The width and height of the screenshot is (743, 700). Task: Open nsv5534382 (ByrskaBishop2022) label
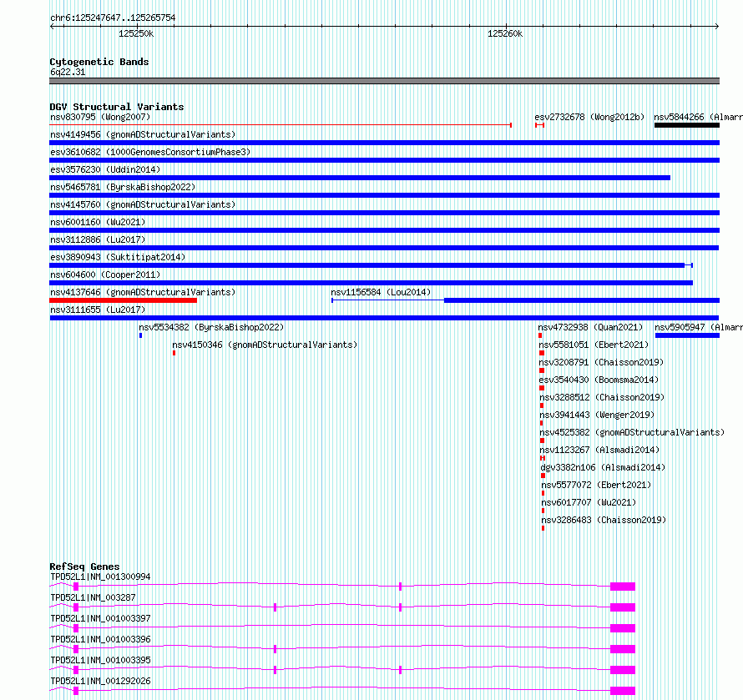coord(211,327)
